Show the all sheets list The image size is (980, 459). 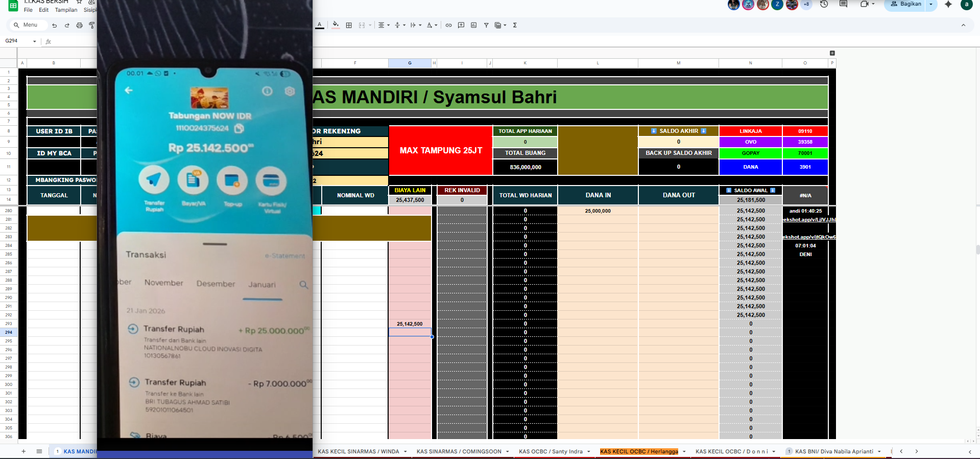pyautogui.click(x=39, y=451)
